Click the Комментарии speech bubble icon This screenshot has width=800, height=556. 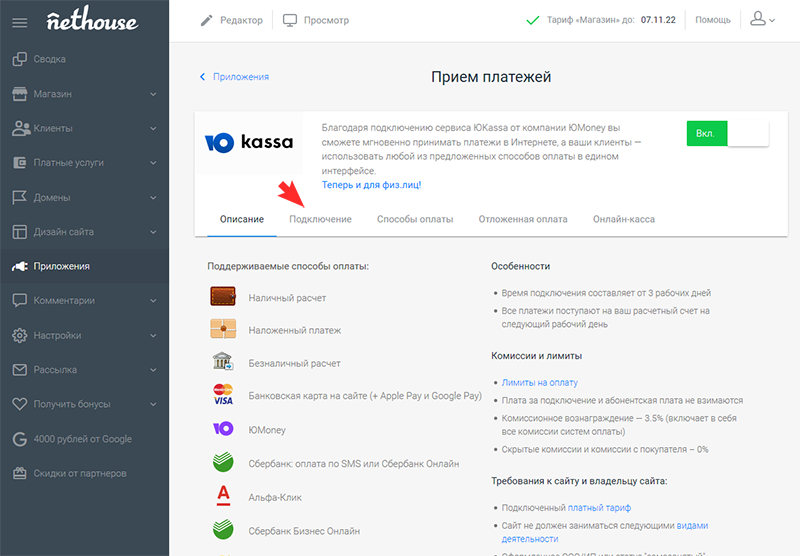coord(19,300)
